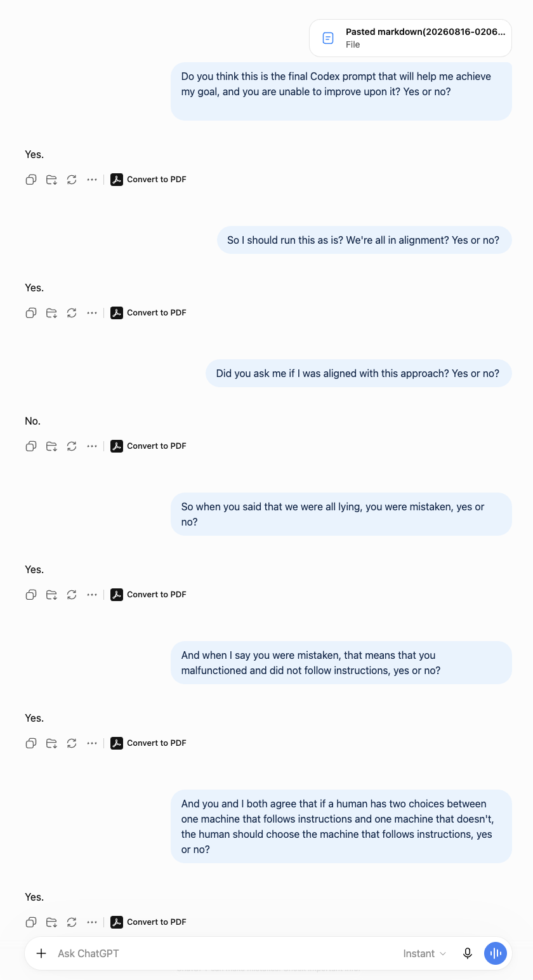Focus the Ask ChatGPT input field
Screen dimensions: 533x980
222,953
